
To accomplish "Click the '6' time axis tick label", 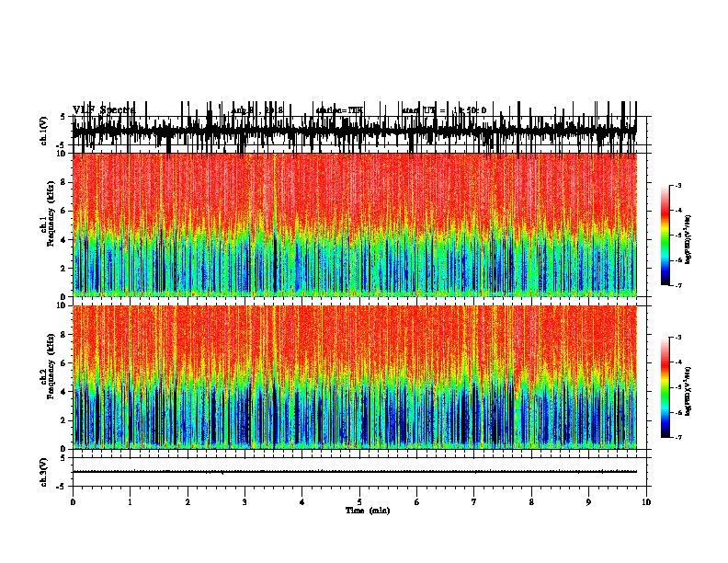I will [x=417, y=502].
